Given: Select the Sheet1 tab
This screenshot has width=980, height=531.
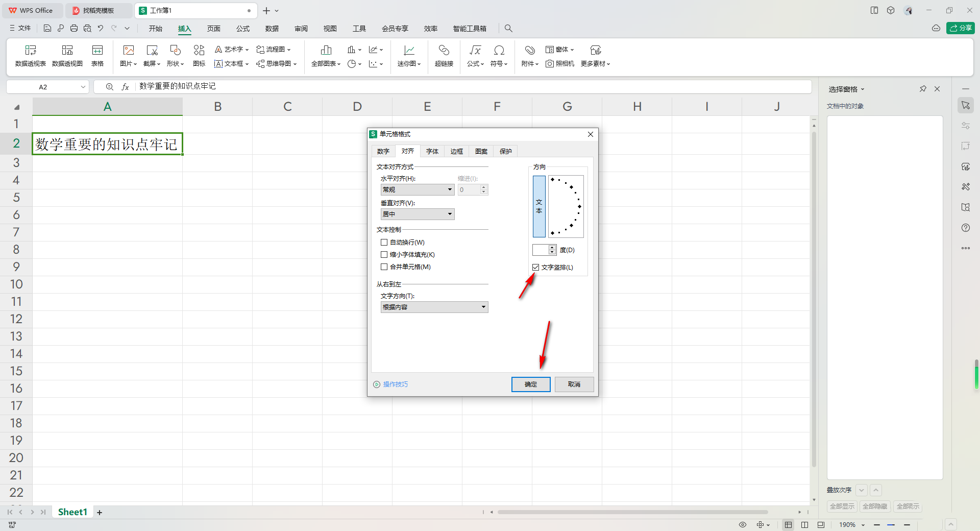Looking at the screenshot, I should pos(72,512).
